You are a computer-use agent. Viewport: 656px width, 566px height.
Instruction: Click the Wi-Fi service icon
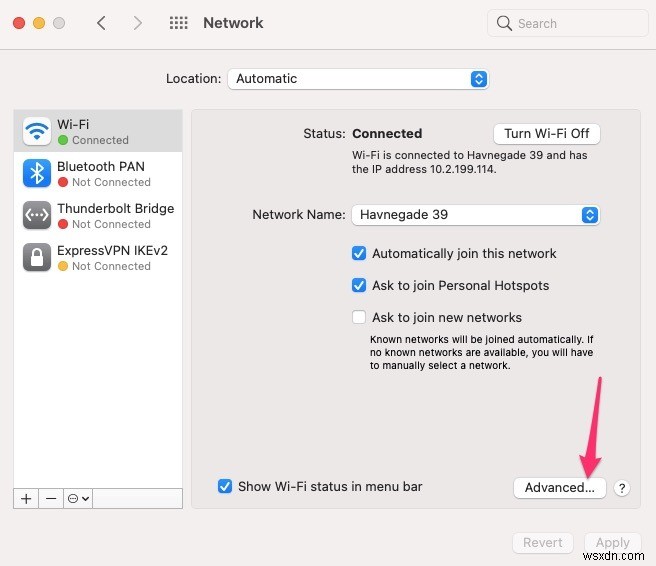(x=37, y=131)
